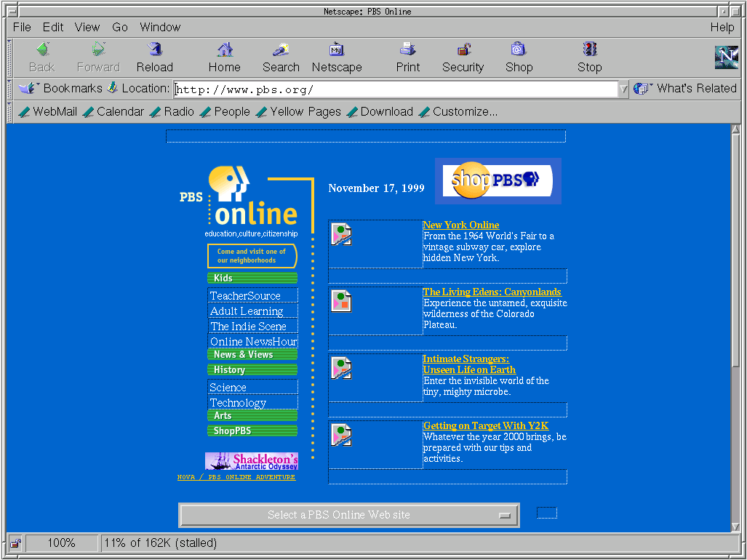The height and width of the screenshot is (560, 747).
Task: Click the Shackleton's Antarctic Odyssey banner
Action: 251,461
